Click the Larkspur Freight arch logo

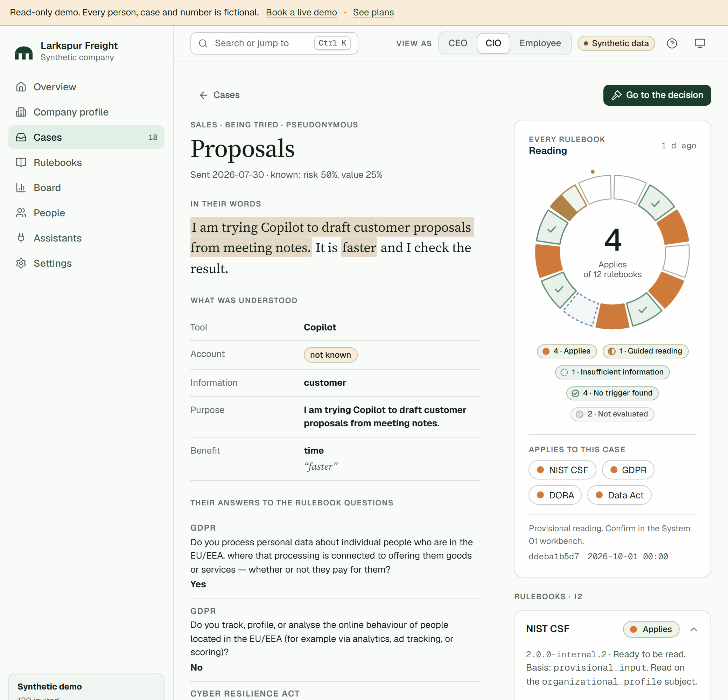[x=24, y=52]
